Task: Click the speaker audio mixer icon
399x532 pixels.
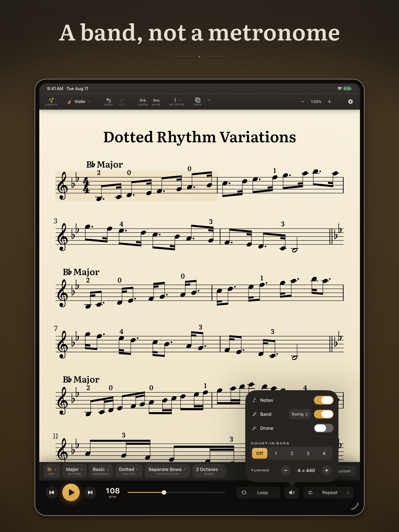Action: [292, 492]
